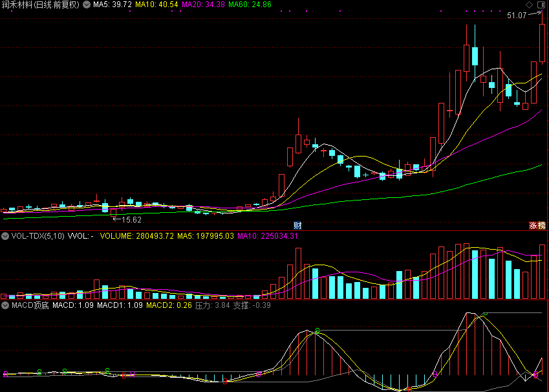Click the 润禾材料(日线.前复权) chart title
This screenshot has height=392, width=549.
coord(41,5)
